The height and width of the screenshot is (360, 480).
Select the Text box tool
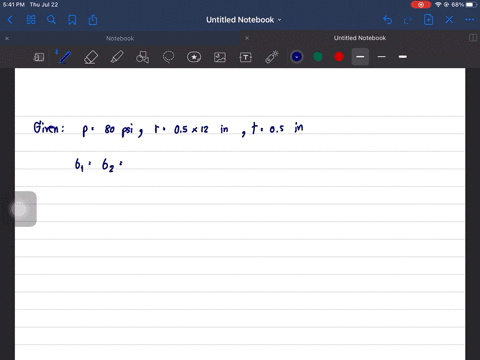246,57
